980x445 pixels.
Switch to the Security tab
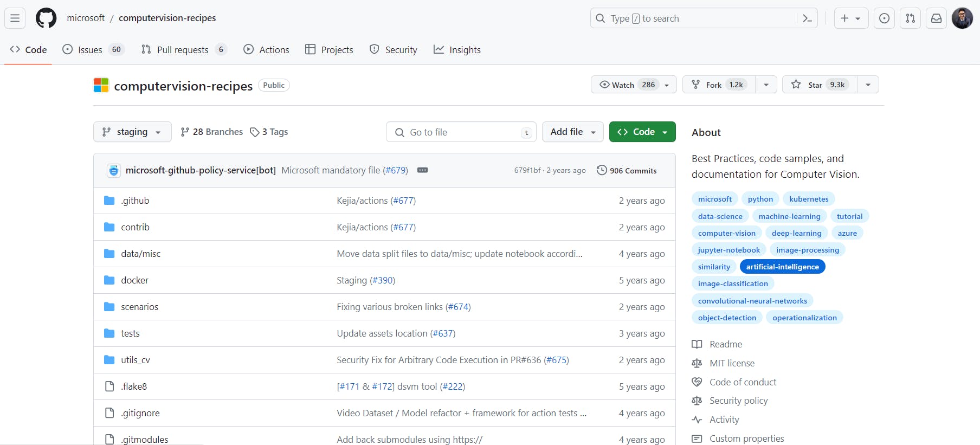(x=394, y=50)
